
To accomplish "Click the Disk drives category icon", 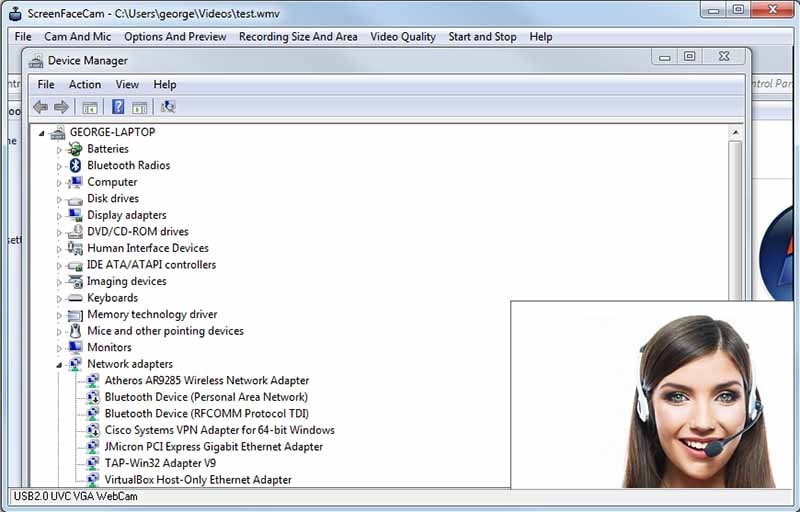I will (x=75, y=200).
